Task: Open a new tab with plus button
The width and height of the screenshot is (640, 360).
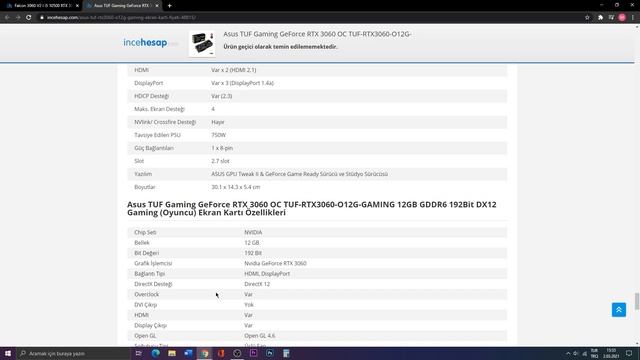Action: pyautogui.click(x=169, y=6)
